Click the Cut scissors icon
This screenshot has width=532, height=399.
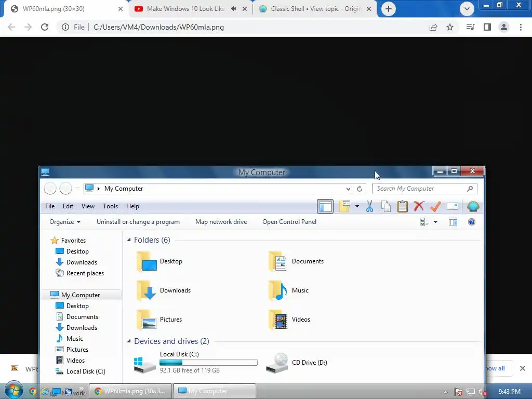pyautogui.click(x=369, y=206)
